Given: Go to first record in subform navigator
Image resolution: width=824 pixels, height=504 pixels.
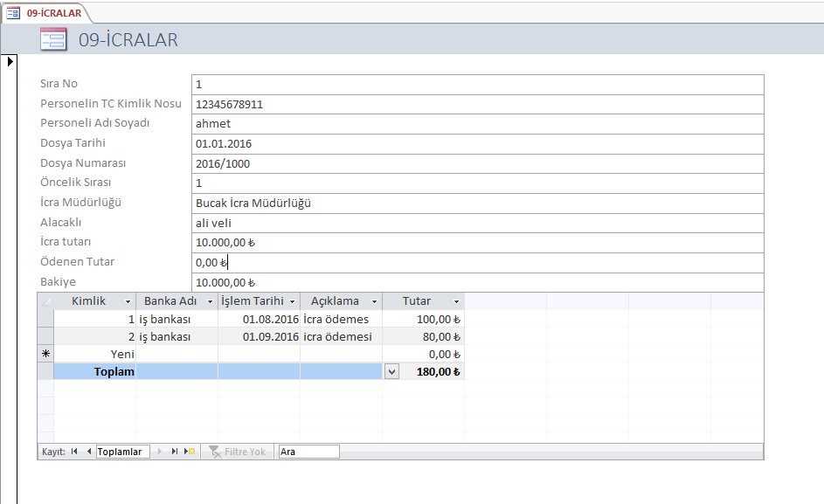Looking at the screenshot, I should (74, 452).
